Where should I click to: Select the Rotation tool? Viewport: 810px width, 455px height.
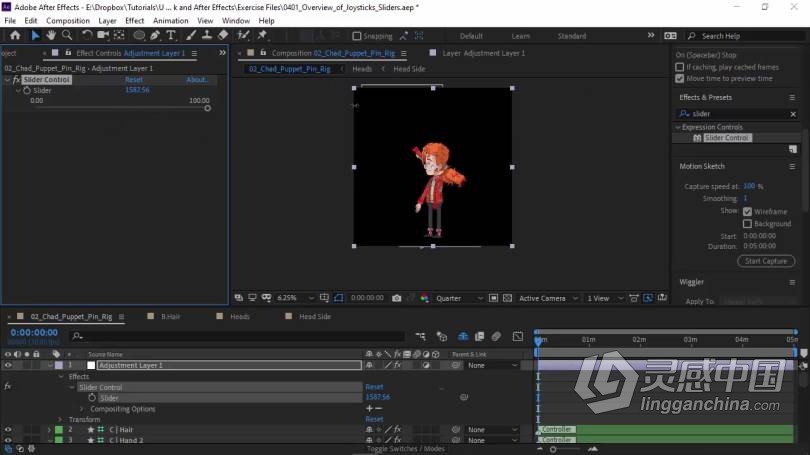(x=87, y=35)
